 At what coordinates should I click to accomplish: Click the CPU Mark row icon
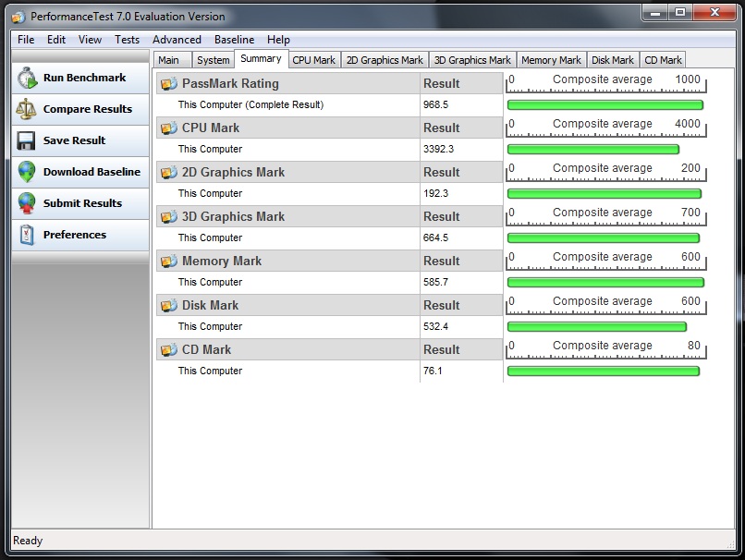point(169,128)
